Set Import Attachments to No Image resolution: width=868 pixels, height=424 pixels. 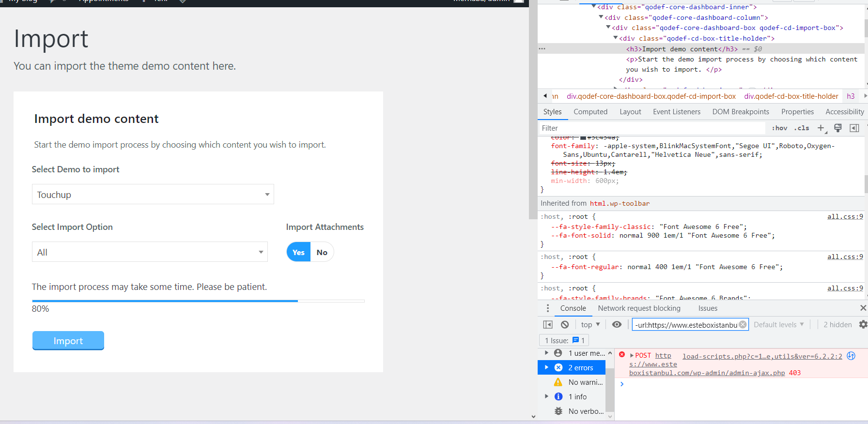pos(322,252)
